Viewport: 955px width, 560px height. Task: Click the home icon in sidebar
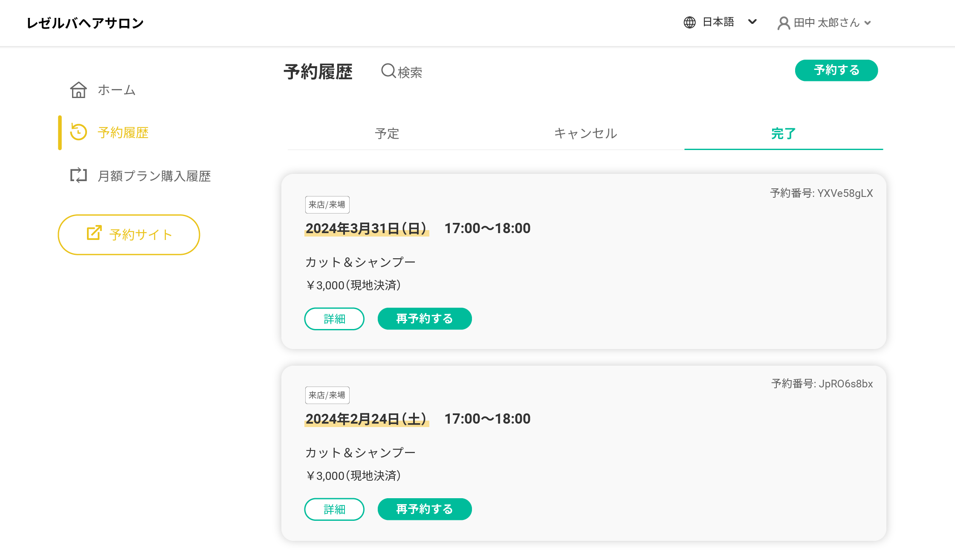78,90
